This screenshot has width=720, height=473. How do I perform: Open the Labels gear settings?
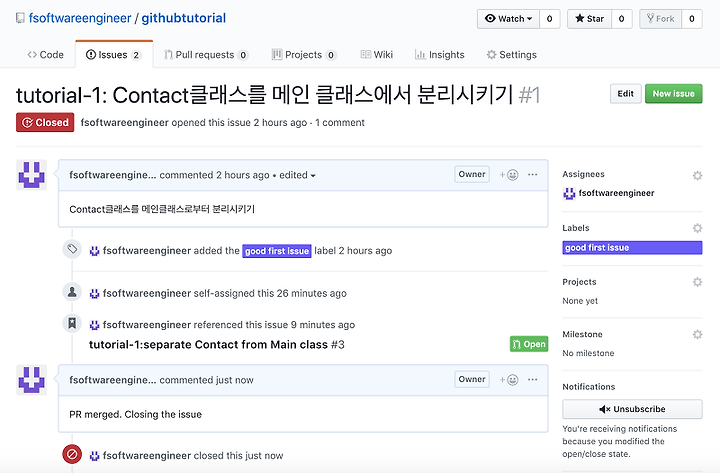pyautogui.click(x=697, y=228)
